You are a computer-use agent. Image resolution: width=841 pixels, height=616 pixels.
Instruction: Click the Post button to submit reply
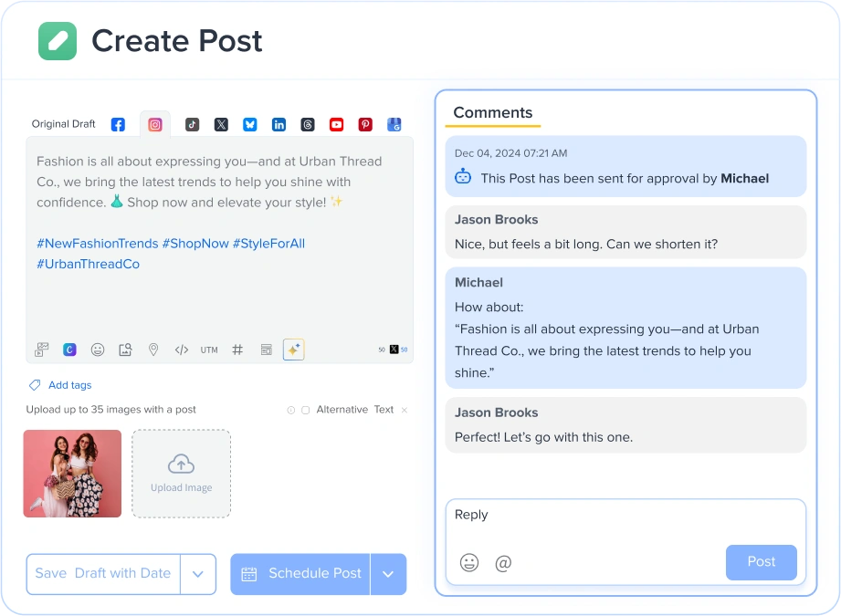click(x=761, y=563)
